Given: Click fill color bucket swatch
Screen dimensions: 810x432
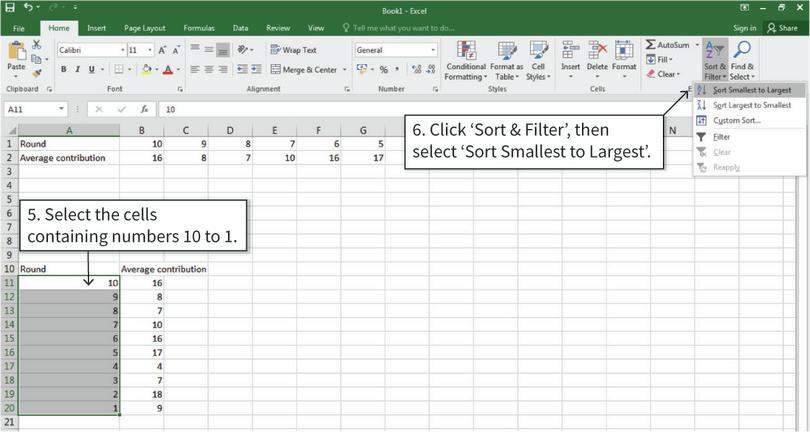Looking at the screenshot, I should pyautogui.click(x=147, y=69).
